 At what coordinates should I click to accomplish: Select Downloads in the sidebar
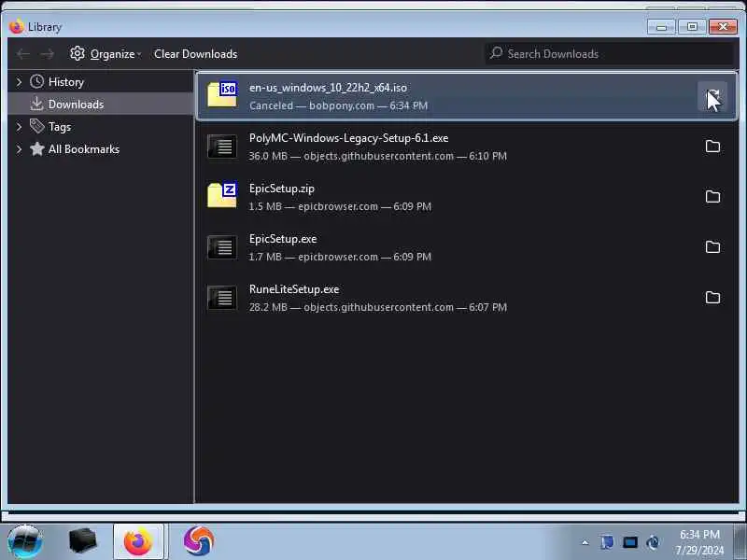click(77, 105)
